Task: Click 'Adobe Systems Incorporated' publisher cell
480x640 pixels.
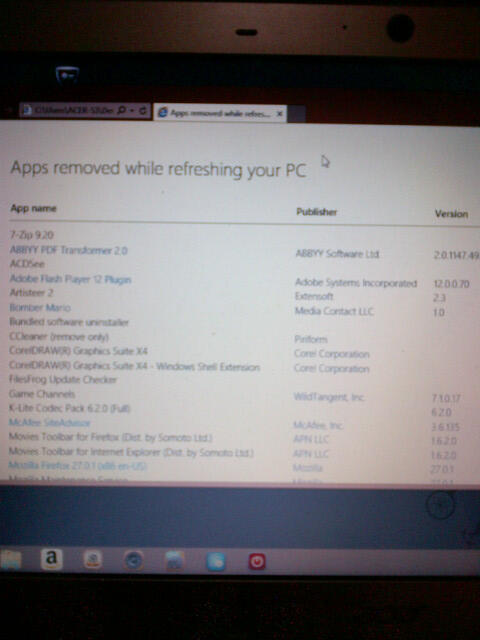Action: pyautogui.click(x=356, y=283)
